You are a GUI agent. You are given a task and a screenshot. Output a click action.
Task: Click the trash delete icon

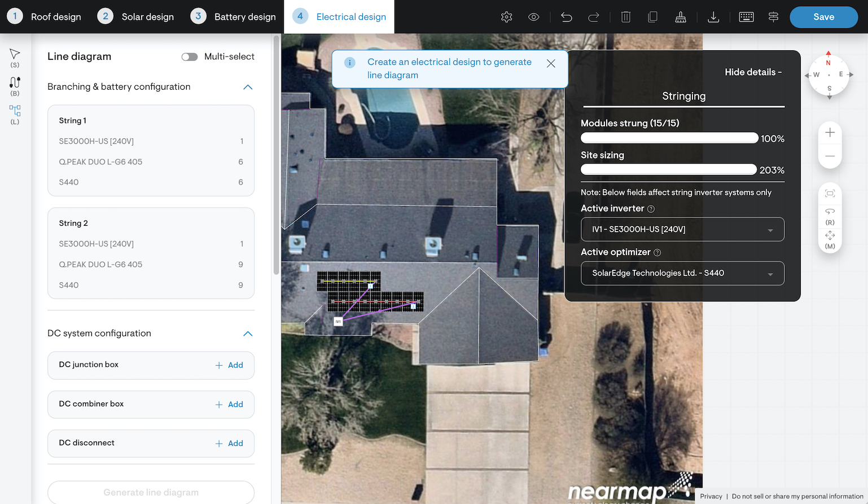coord(625,17)
